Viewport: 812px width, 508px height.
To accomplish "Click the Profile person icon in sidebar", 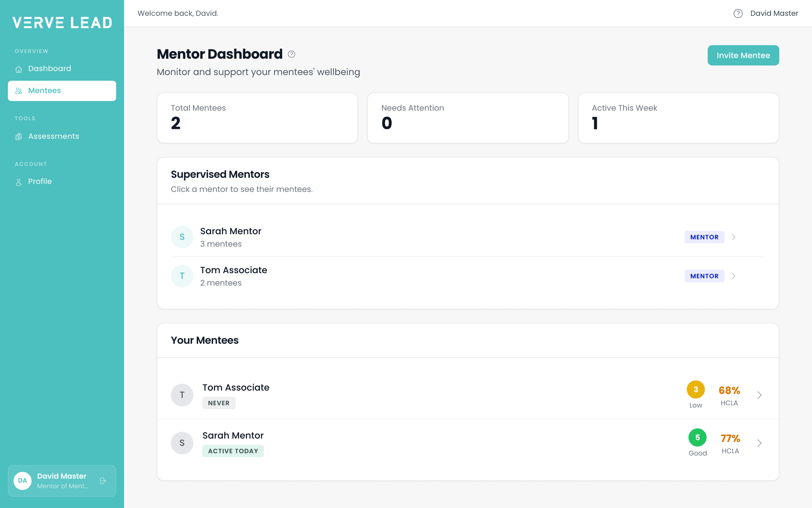I will click(x=19, y=182).
